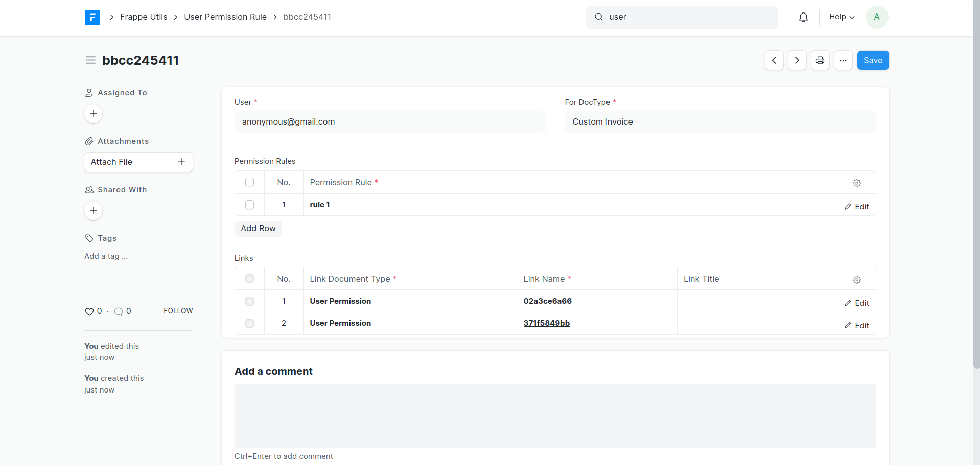This screenshot has width=980, height=465.
Task: Click the Save button
Action: [873, 60]
